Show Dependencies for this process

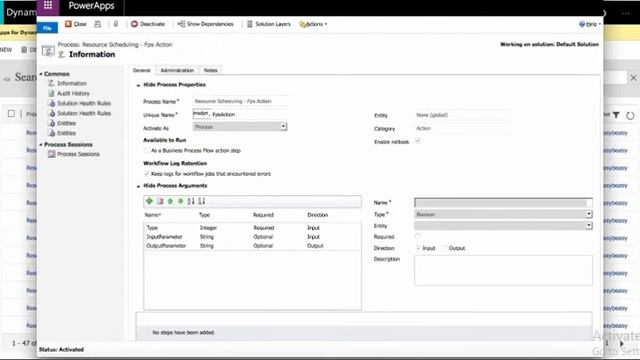pos(205,24)
